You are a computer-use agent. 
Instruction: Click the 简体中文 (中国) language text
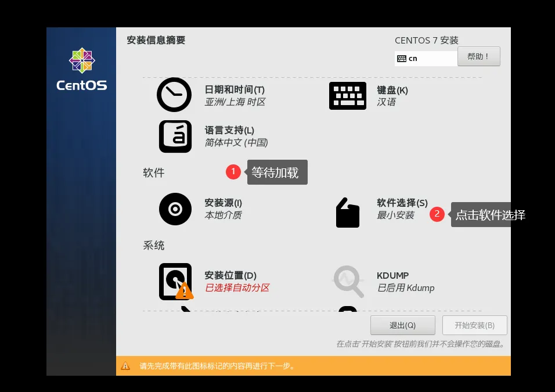pyautogui.click(x=236, y=142)
